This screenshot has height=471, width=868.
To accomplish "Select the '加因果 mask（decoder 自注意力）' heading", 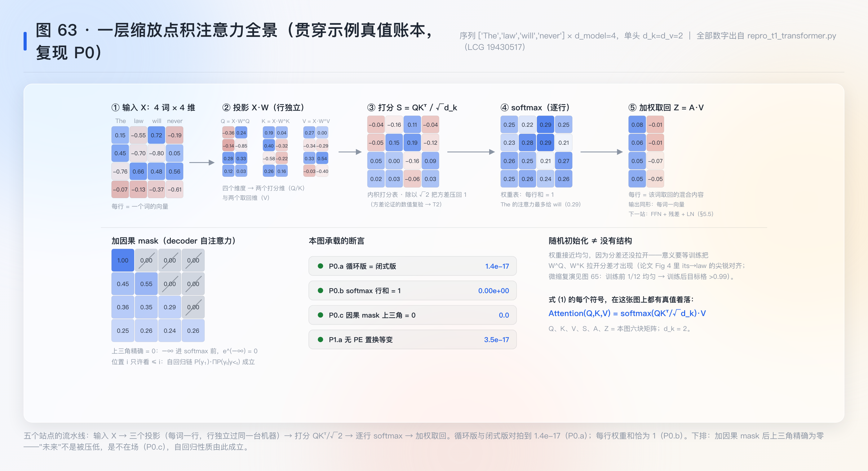I will (x=174, y=241).
